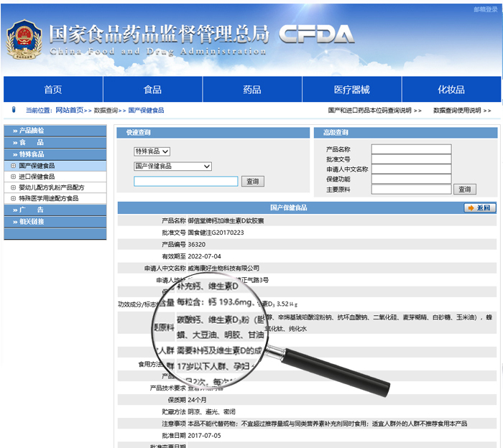
Task: Click the plus icon beside 进口保健食品
Action: coord(13,177)
